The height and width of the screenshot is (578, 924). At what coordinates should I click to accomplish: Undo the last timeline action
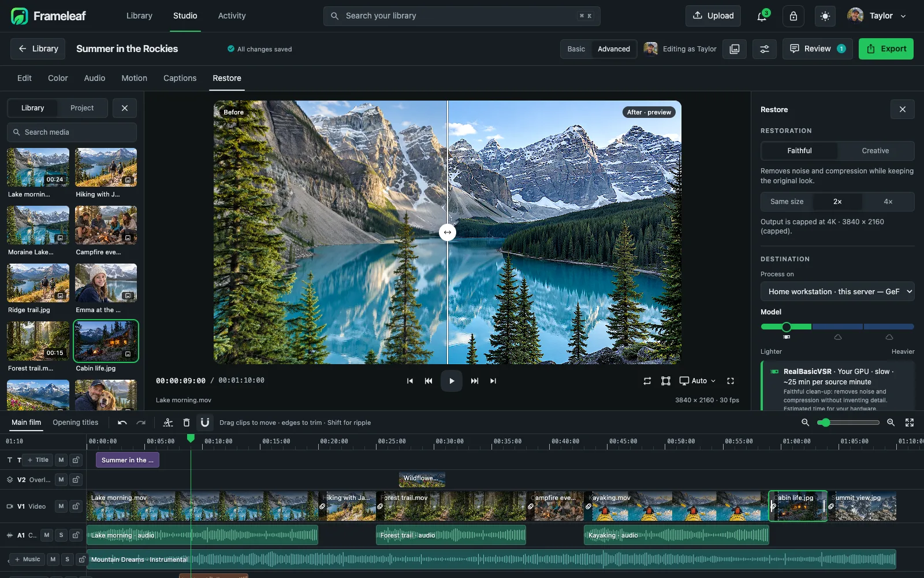[122, 423]
